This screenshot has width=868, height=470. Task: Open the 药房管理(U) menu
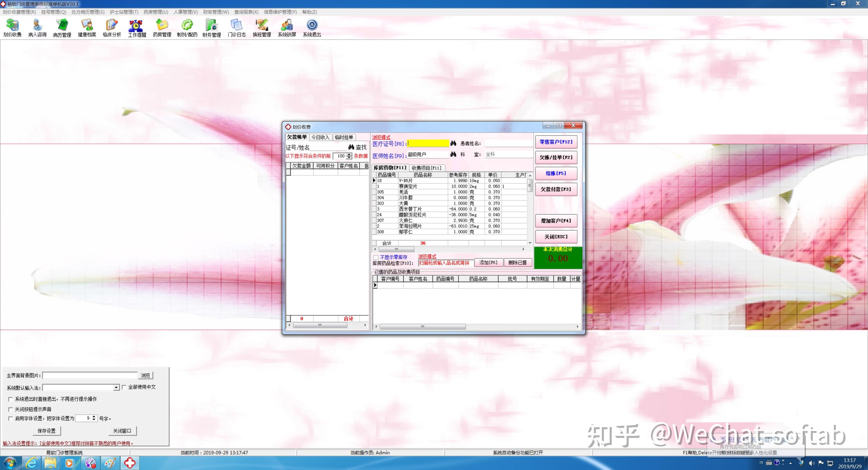pos(156,12)
